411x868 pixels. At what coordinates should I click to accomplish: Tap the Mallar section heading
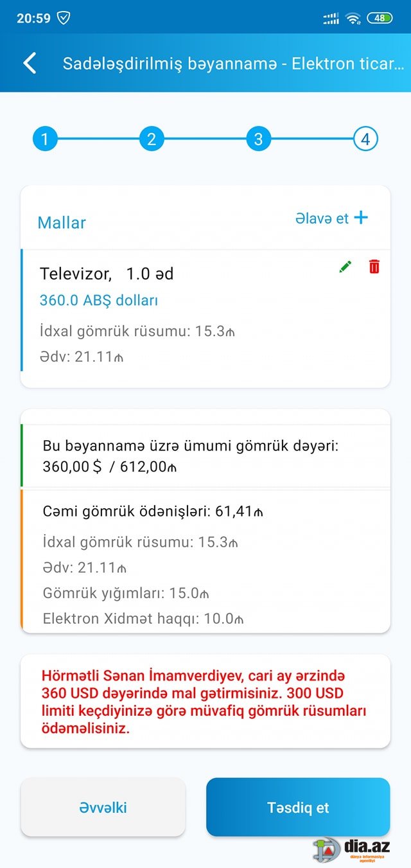[62, 223]
